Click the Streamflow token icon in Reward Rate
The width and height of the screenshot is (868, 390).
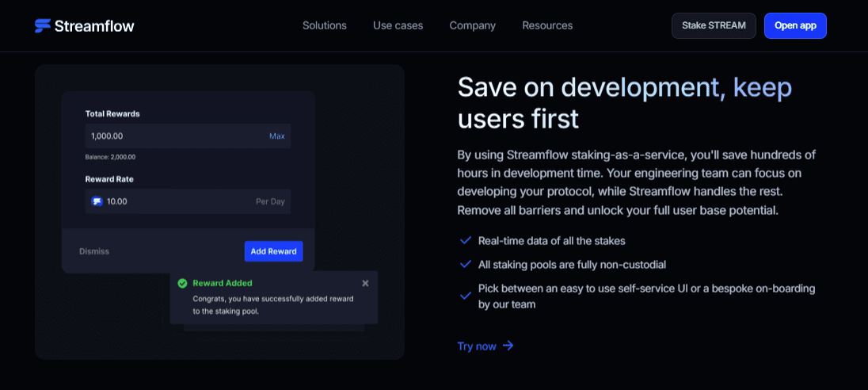(x=97, y=201)
